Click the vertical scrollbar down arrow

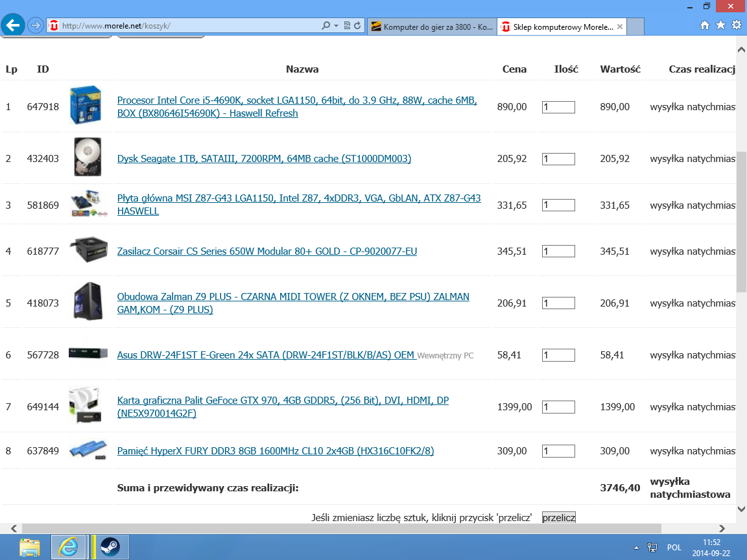(741, 509)
